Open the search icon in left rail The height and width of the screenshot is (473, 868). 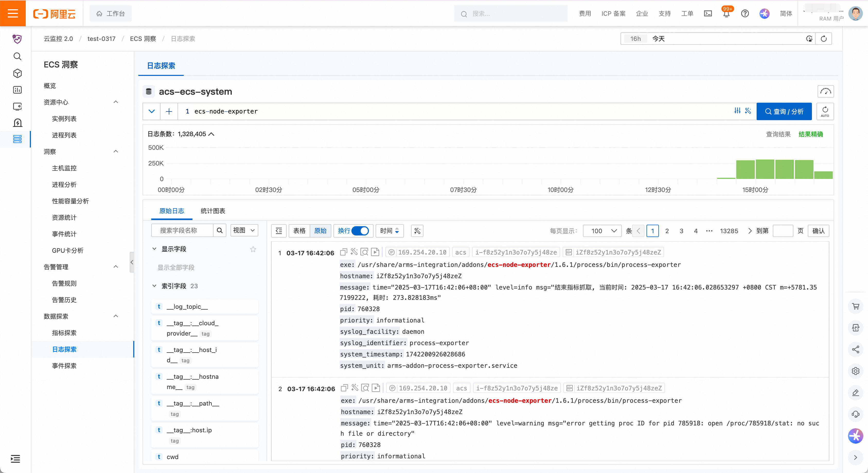pyautogui.click(x=17, y=56)
